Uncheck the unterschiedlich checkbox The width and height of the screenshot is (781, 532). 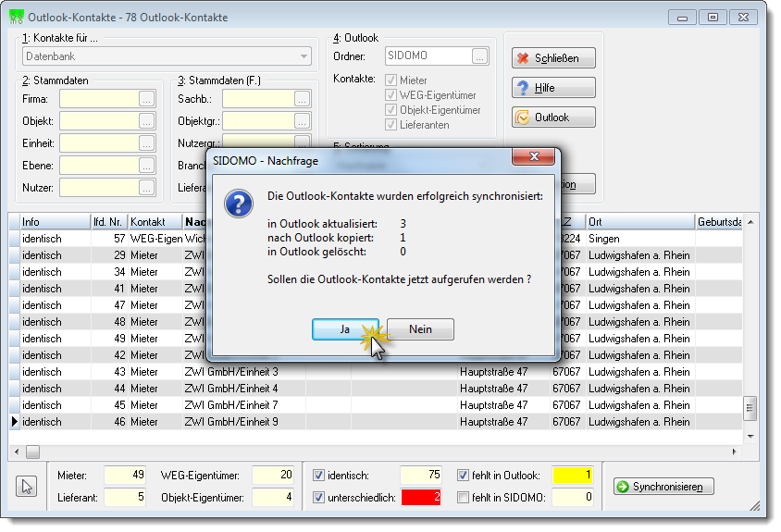point(318,497)
